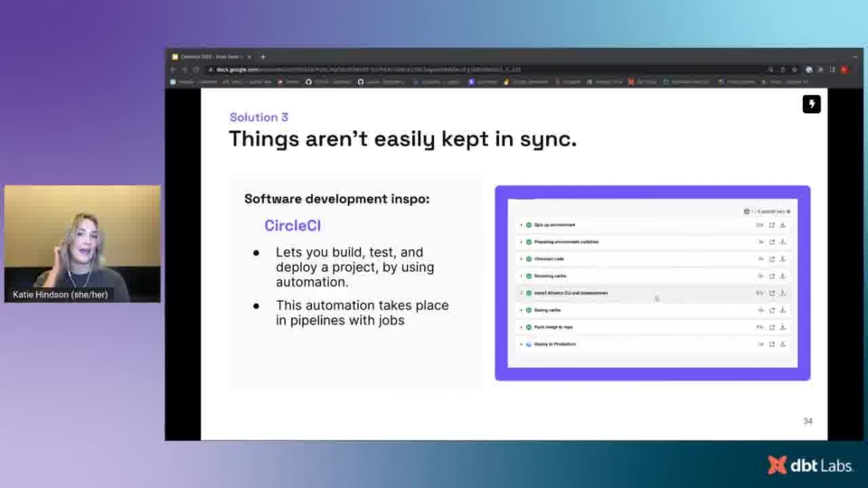Screen dimensions: 868x488
Task: Click the purple 'CircleCI' heading
Action: point(292,226)
